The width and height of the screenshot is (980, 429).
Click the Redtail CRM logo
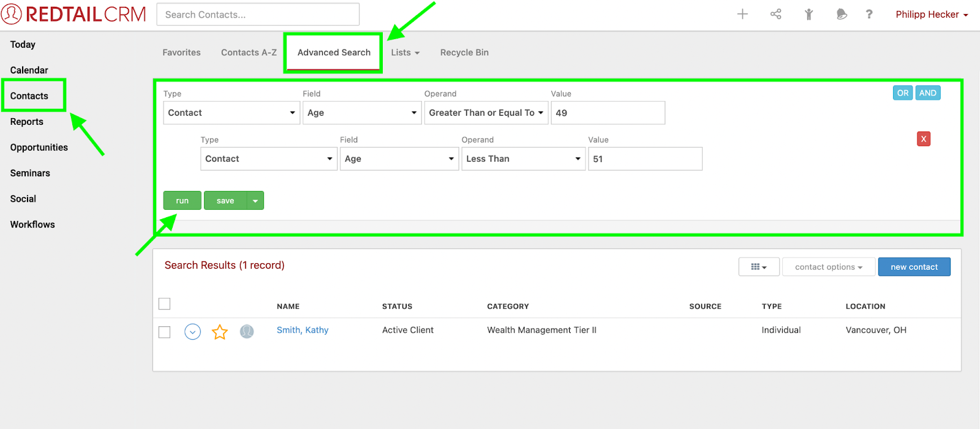[x=73, y=14]
